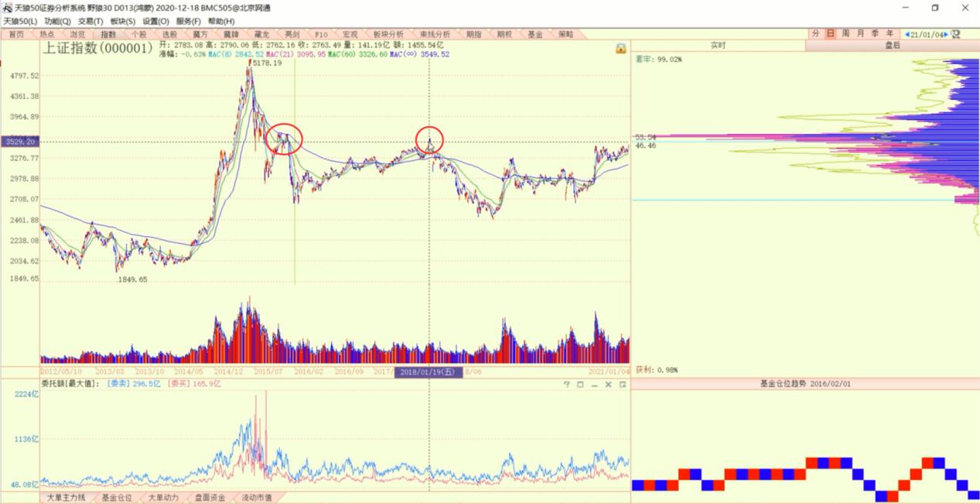Minimize the 委托额 indicator panel
Viewport: 980px width, 504px height.
594,384
